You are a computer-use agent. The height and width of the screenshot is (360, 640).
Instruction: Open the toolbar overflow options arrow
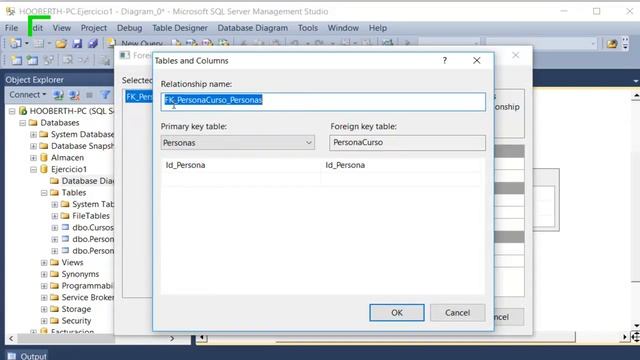625,43
